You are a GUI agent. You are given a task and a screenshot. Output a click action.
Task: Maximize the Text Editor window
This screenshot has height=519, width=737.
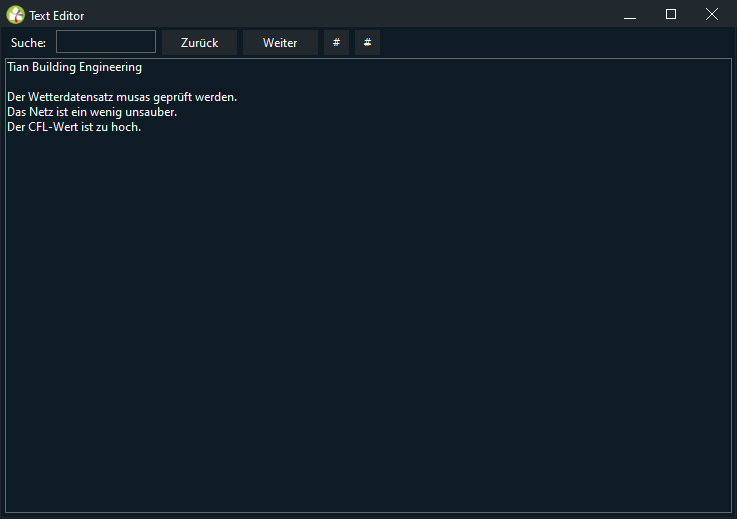[x=671, y=15]
